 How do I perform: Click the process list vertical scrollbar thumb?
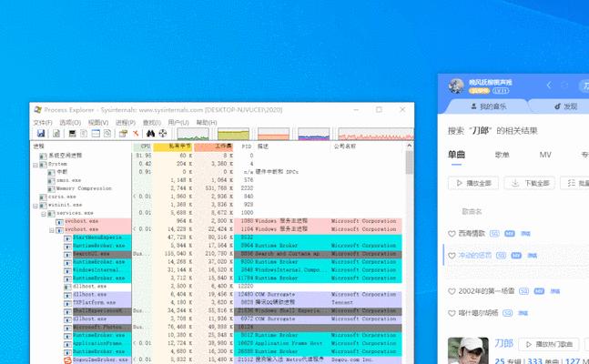[x=410, y=162]
